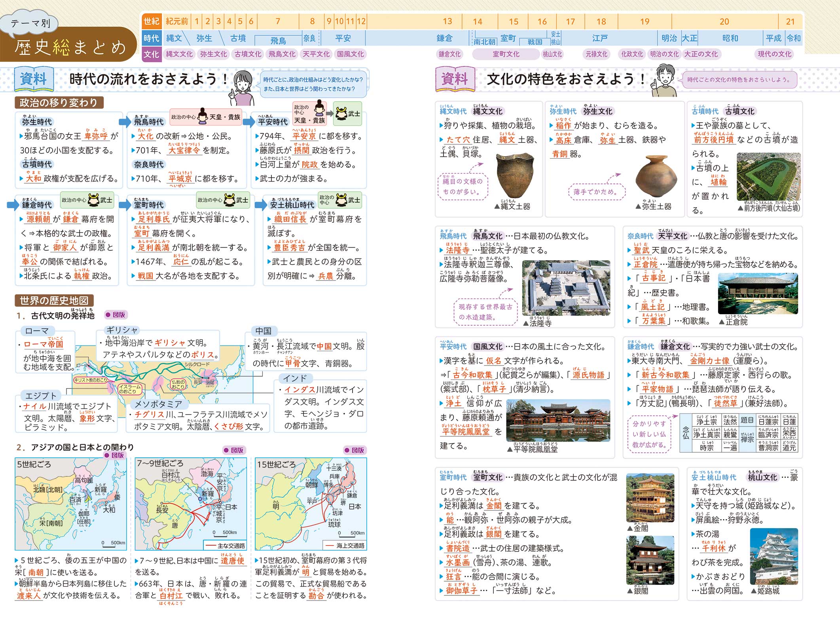840x633 pixels.
Task: Click the 海上交通路 legend on the 15世紀 map
Action: tap(345, 546)
